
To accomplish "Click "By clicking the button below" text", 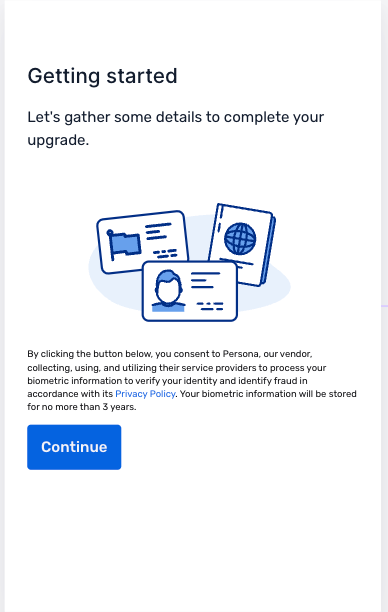I will 89,354.
